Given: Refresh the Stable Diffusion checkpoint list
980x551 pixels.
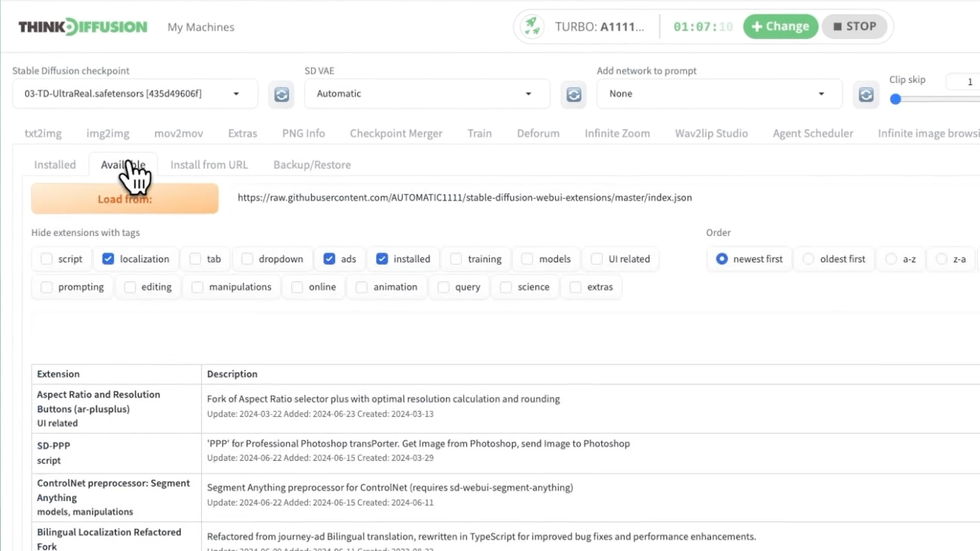Looking at the screenshot, I should point(281,94).
